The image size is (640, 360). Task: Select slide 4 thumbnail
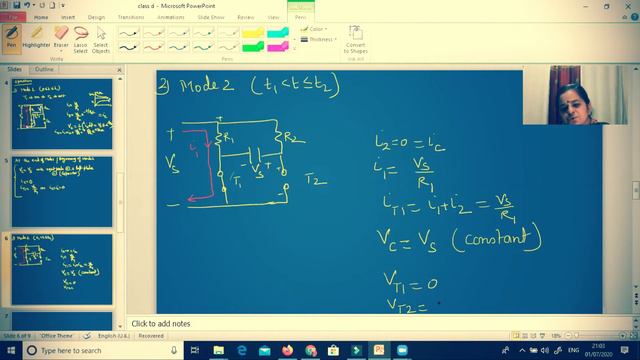point(62,114)
